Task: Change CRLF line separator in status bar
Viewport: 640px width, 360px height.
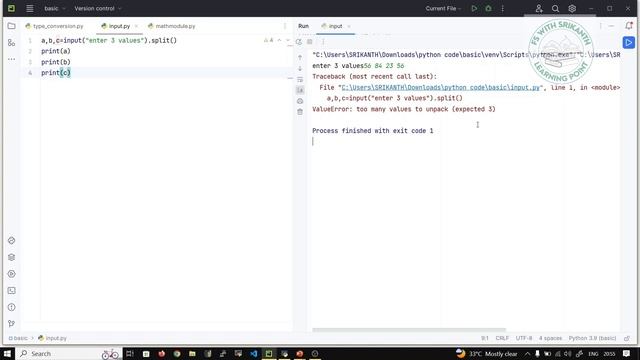Action: click(502, 338)
